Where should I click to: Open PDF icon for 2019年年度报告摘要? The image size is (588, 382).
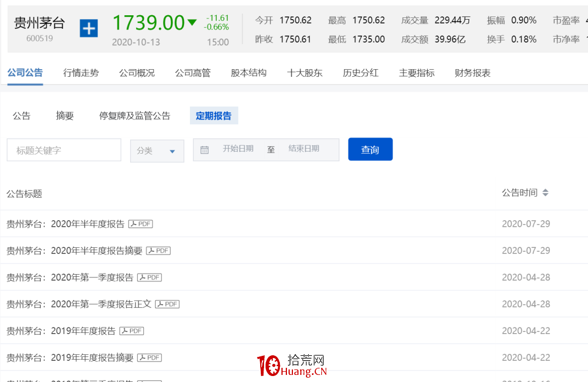[149, 357]
